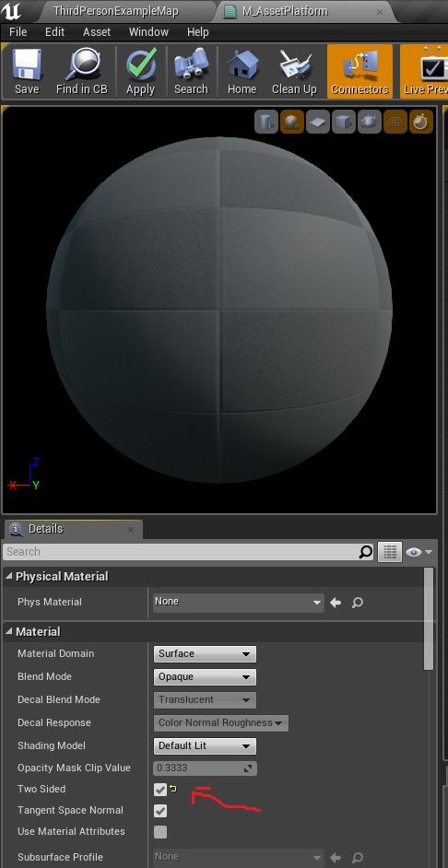
Task: Toggle the Connectors toolbar button
Action: (360, 72)
